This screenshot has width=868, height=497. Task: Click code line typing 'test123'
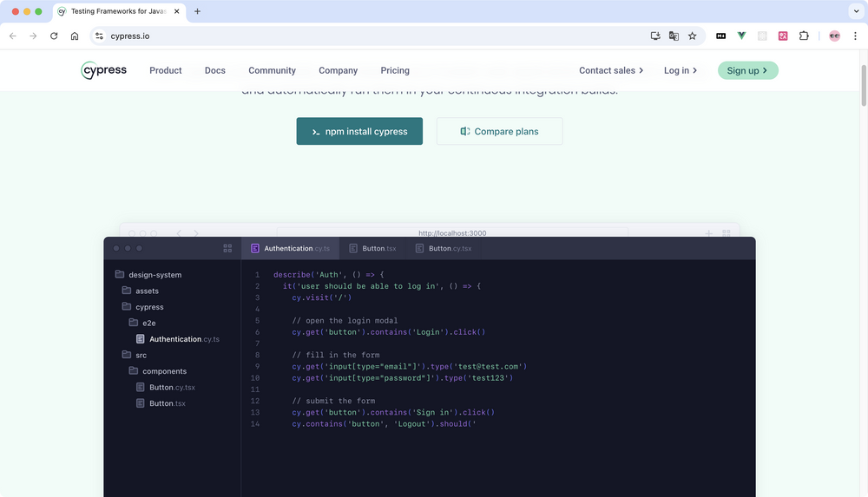pyautogui.click(x=403, y=378)
